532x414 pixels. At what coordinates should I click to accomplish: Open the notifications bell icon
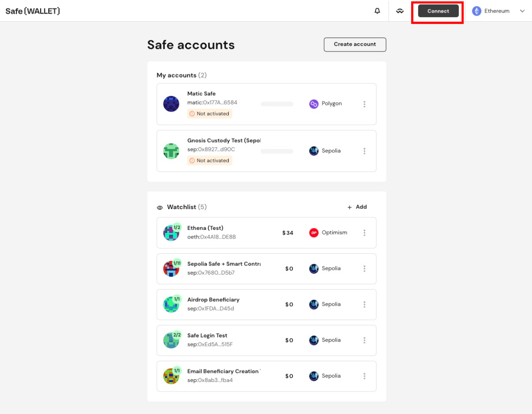pos(377,11)
